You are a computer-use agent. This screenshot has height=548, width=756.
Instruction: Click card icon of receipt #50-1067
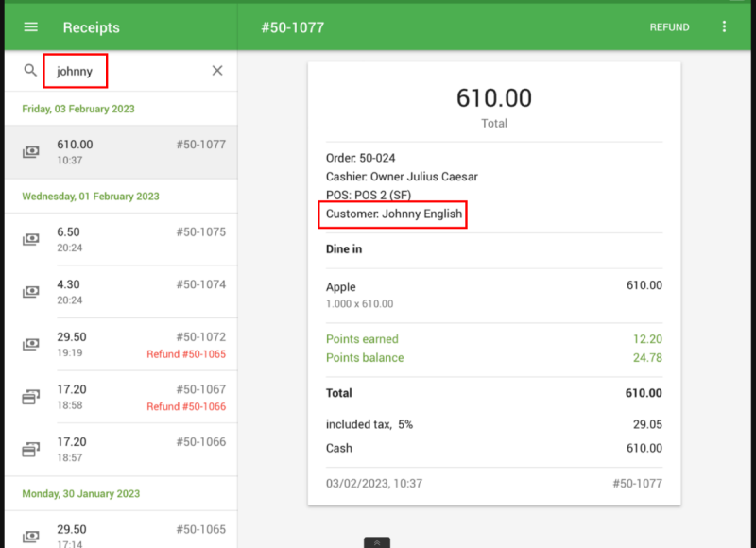(31, 398)
